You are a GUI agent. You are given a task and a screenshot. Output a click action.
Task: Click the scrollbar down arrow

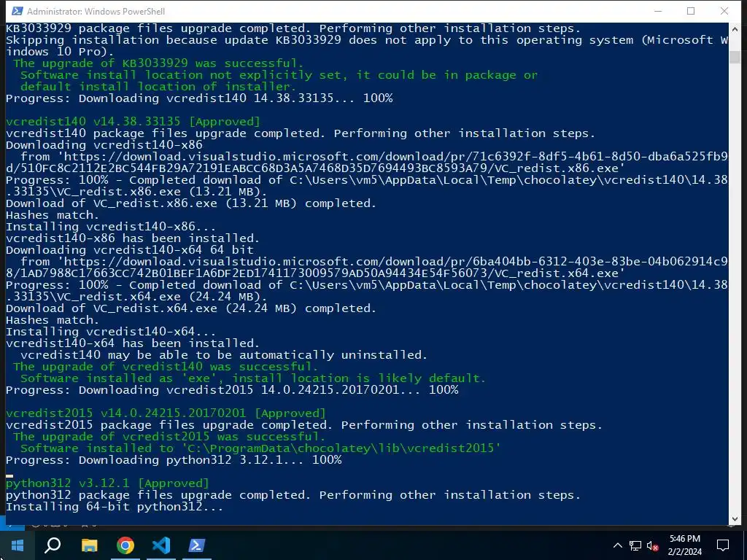(x=735, y=518)
